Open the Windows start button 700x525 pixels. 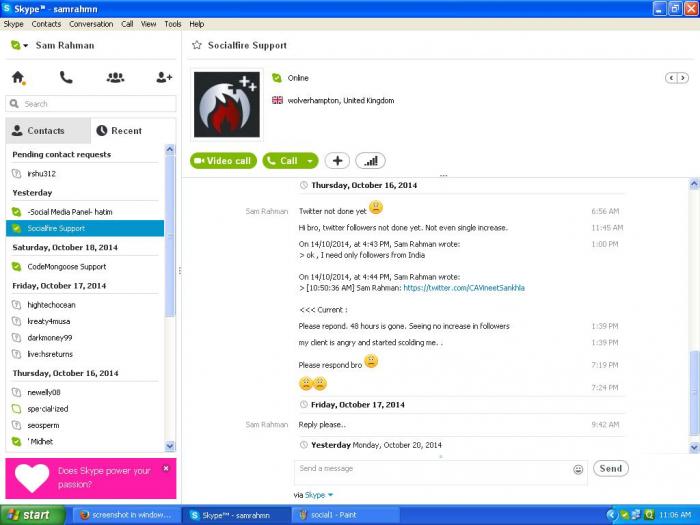click(33, 515)
